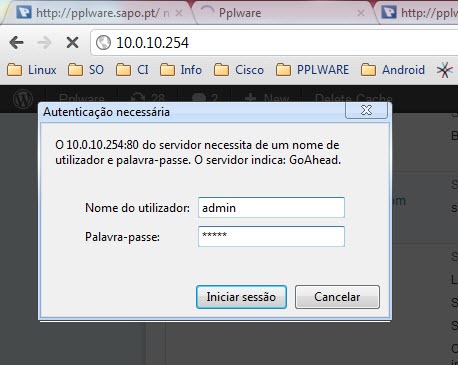The height and width of the screenshot is (365, 458).
Task: Stop page loading with the X button
Action: (x=72, y=43)
